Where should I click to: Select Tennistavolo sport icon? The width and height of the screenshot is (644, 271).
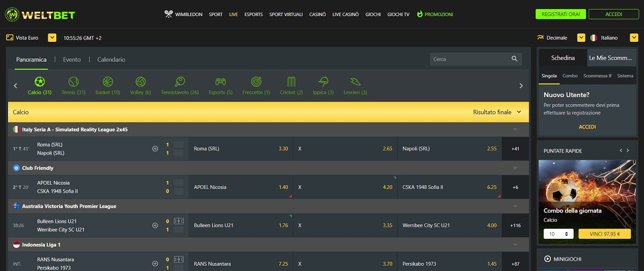coord(180,82)
